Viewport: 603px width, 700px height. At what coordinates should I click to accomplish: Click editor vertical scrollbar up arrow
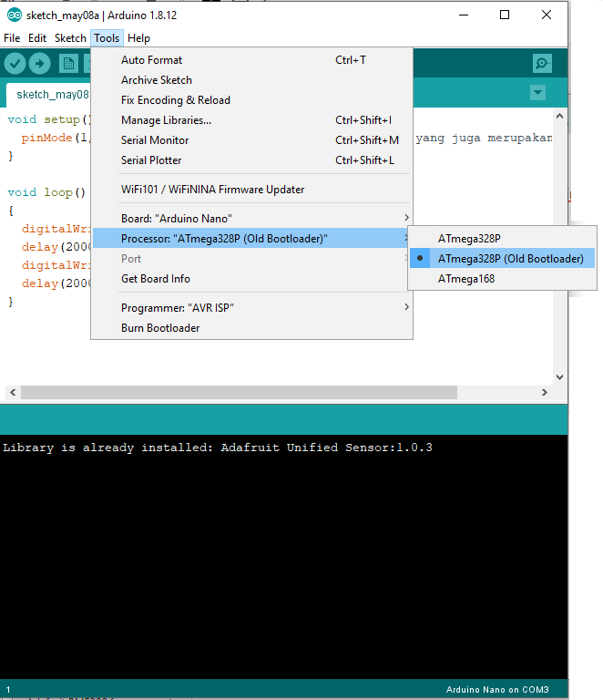point(560,116)
